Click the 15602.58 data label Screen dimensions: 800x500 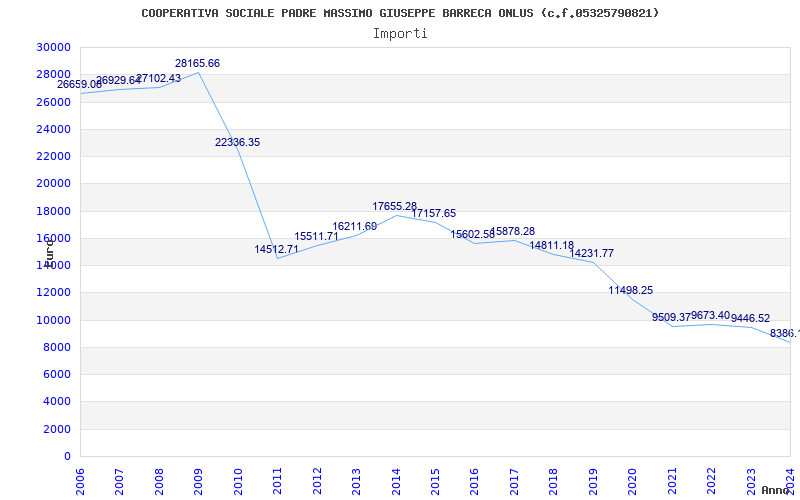(x=472, y=235)
